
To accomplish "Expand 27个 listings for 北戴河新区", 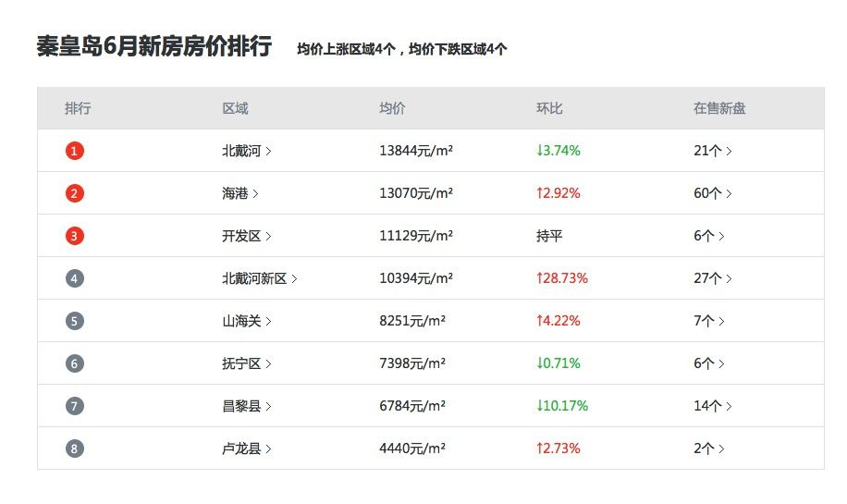I will pyautogui.click(x=712, y=278).
